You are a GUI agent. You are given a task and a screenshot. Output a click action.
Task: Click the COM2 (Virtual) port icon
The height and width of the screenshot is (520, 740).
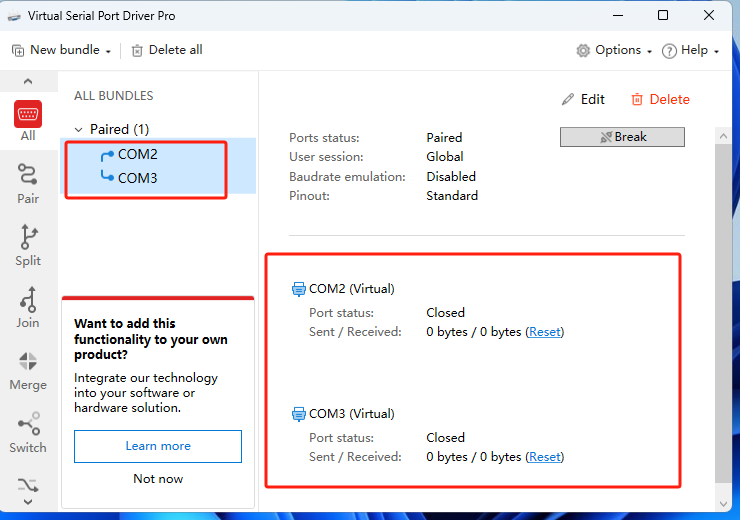tap(298, 289)
